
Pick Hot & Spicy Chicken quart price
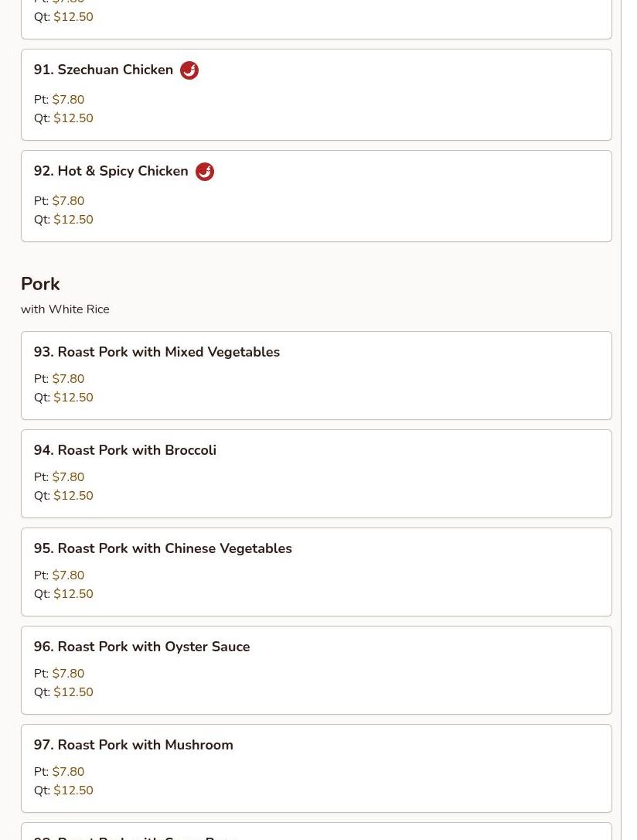[73, 220]
